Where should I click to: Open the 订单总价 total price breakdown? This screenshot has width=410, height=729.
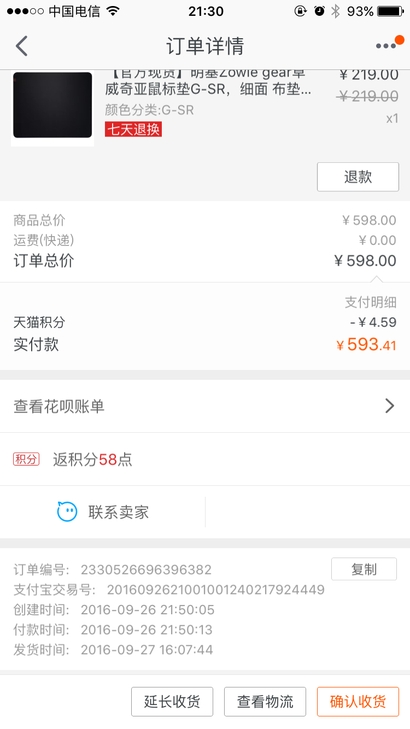tap(205, 260)
